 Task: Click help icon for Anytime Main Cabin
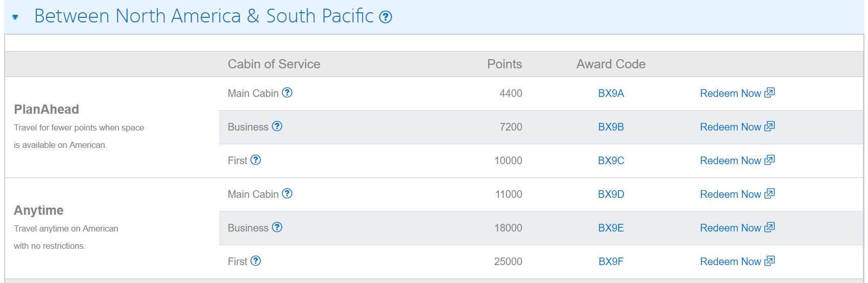tap(287, 194)
